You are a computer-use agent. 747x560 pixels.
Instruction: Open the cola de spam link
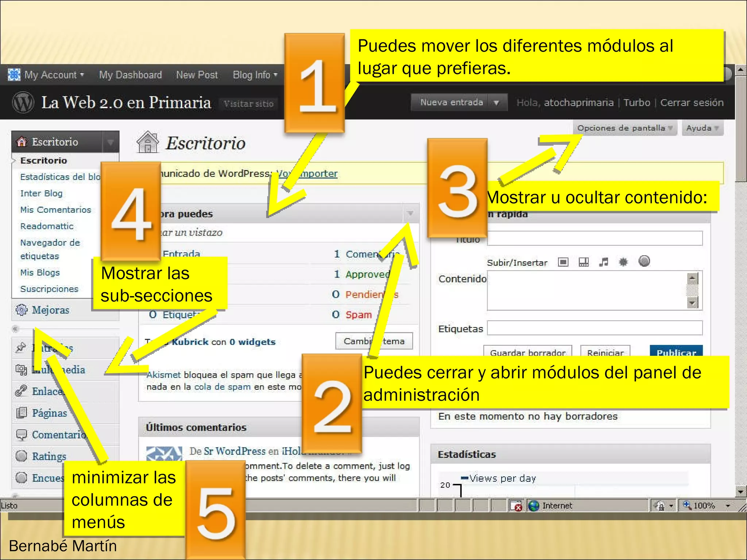(x=222, y=387)
